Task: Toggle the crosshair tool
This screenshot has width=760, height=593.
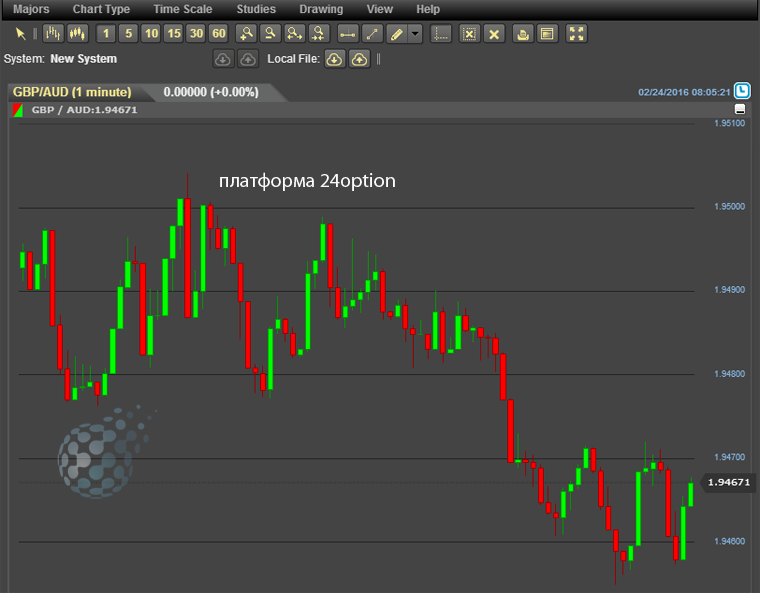Action: click(x=441, y=34)
